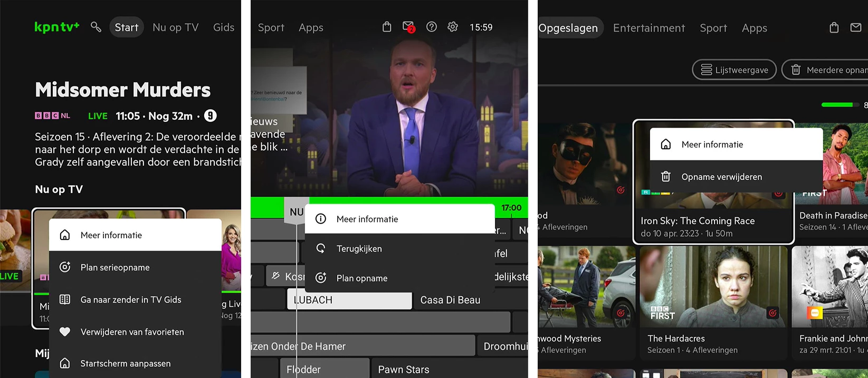Click Midsomer Murders green progress bar

point(41,293)
